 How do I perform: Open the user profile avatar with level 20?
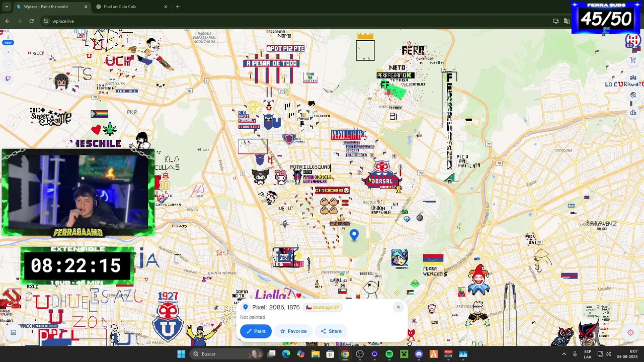coord(632,41)
